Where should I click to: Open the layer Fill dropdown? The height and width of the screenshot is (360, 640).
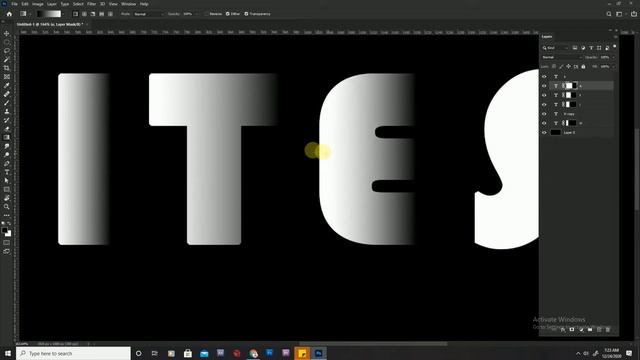click(613, 67)
